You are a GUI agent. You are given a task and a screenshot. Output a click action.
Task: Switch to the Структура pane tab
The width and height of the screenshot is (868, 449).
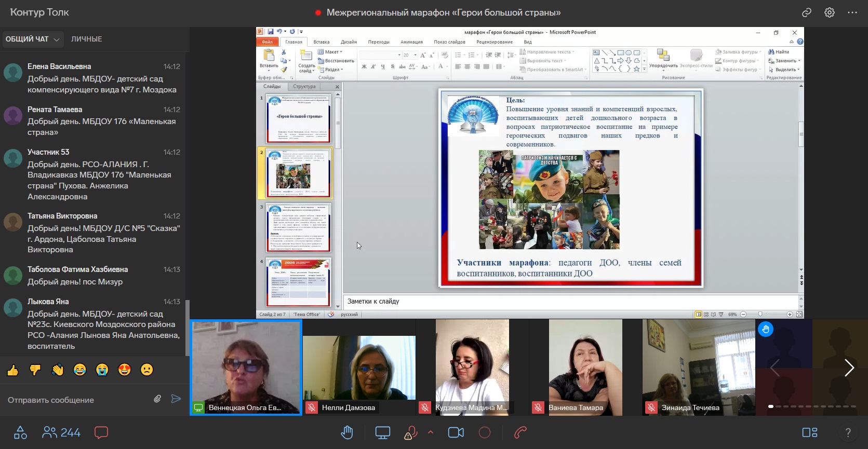point(304,87)
